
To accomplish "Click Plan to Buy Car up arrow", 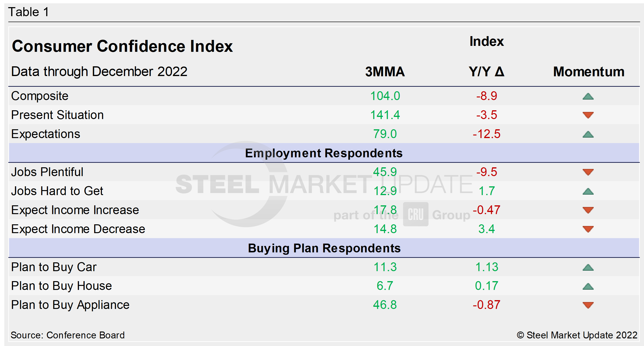I will [x=588, y=268].
